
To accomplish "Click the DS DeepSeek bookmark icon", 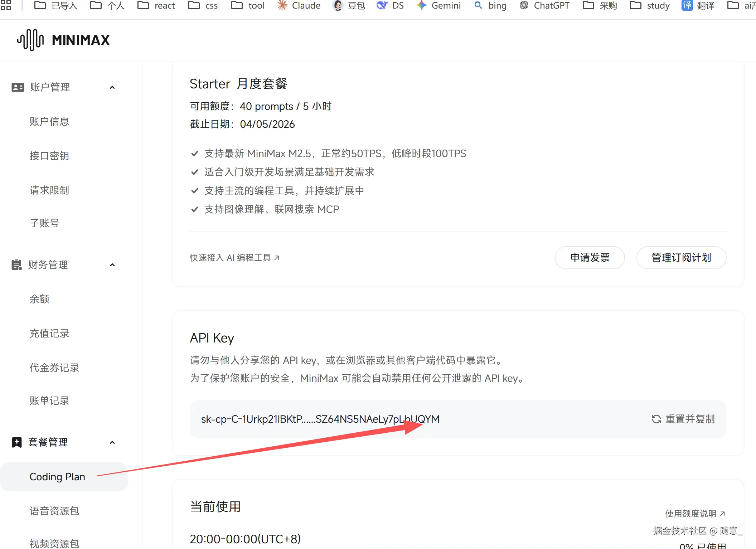I will point(382,5).
